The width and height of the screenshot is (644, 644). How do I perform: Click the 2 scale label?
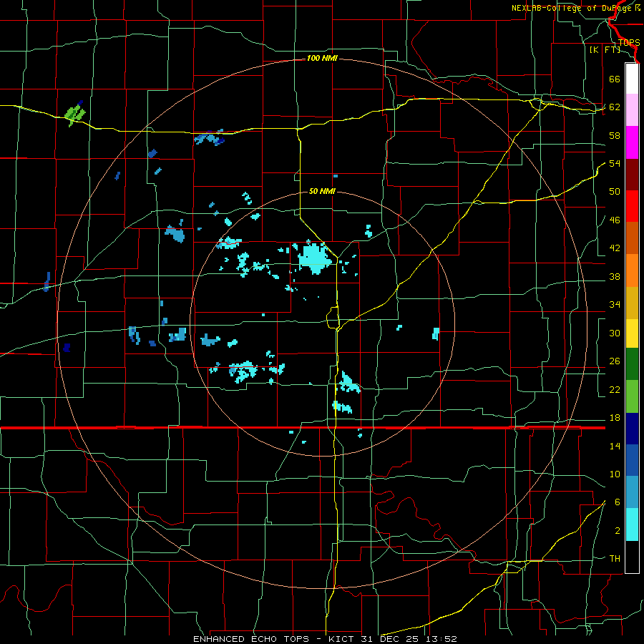[618, 531]
